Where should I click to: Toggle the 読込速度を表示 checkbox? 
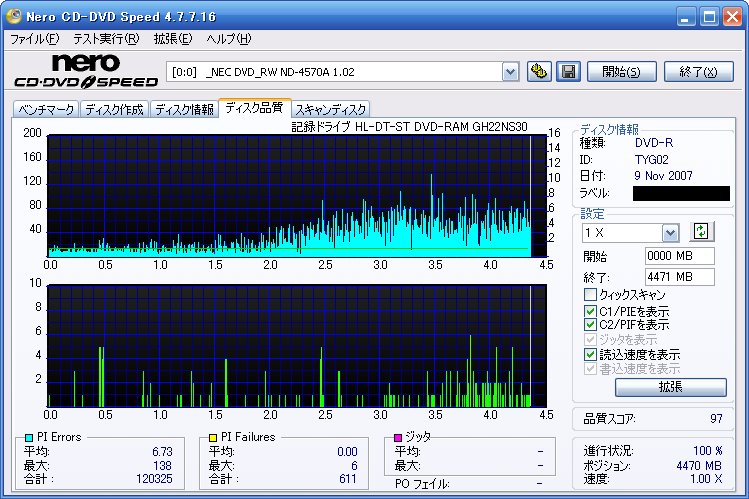[x=590, y=354]
